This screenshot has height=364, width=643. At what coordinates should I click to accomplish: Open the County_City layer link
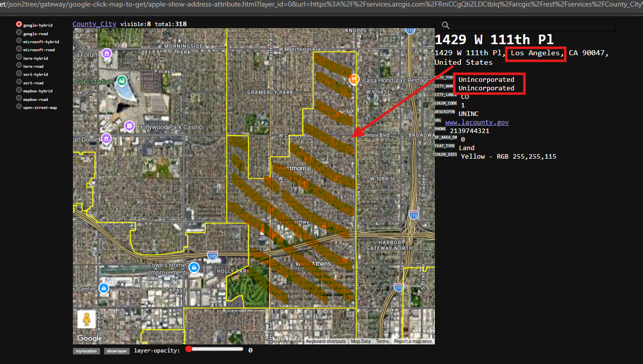[x=94, y=24]
